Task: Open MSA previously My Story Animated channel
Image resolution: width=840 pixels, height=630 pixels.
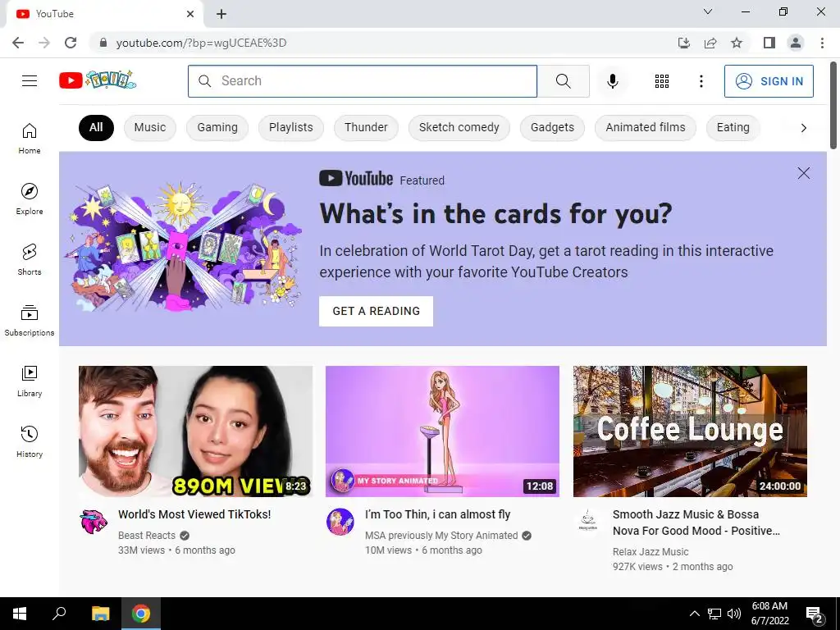Action: pos(441,535)
